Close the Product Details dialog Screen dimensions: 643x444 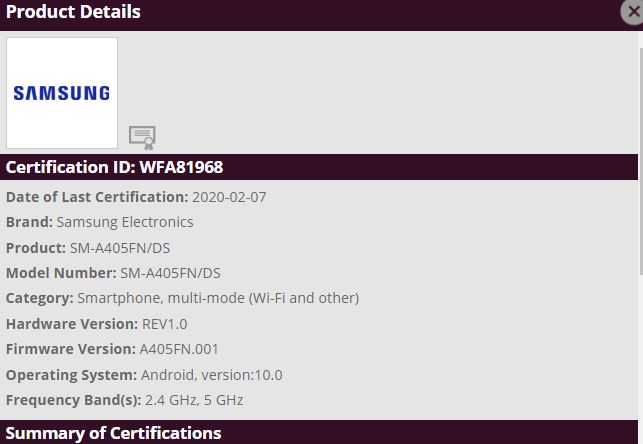pyautogui.click(x=632, y=11)
